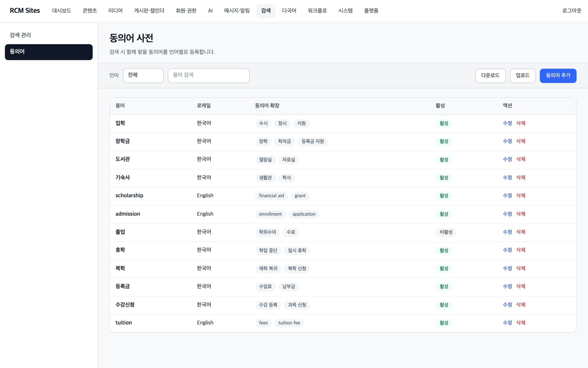
Task: Open the 회원·권한 menu
Action: tap(186, 11)
